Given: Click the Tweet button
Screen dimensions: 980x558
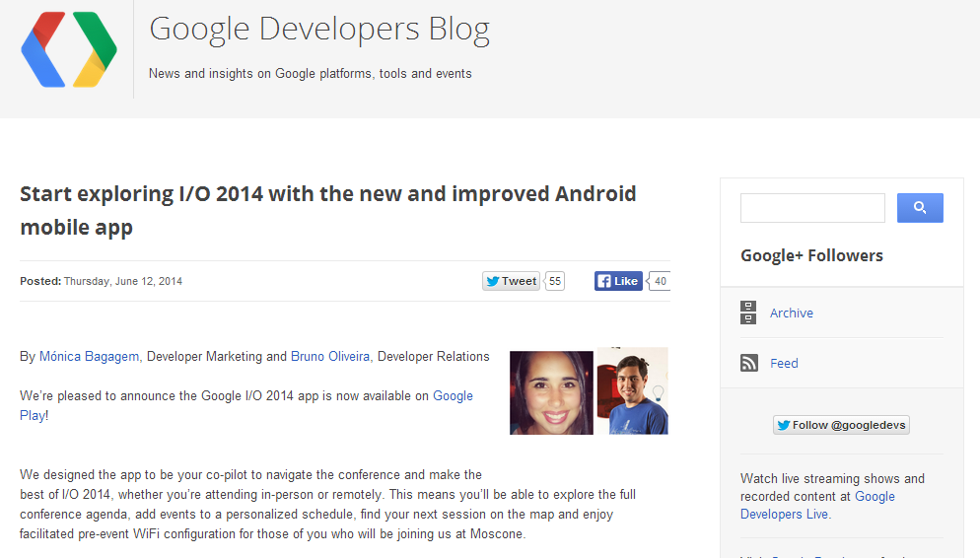Looking at the screenshot, I should pyautogui.click(x=511, y=281).
